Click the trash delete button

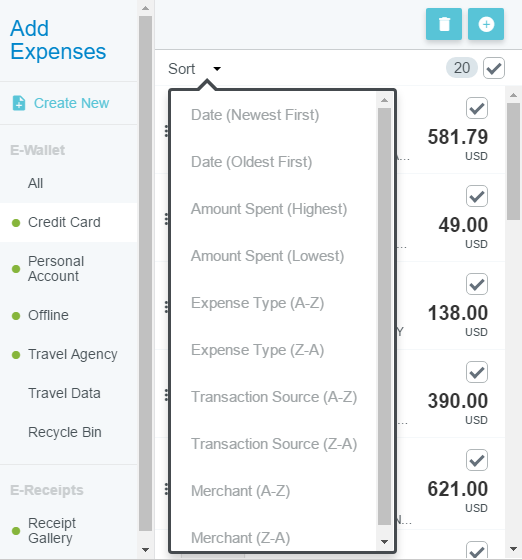point(444,24)
